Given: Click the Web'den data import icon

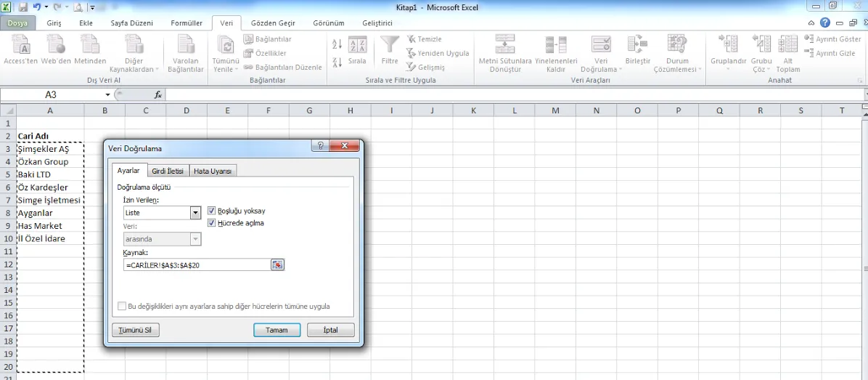Looking at the screenshot, I should click(x=56, y=47).
